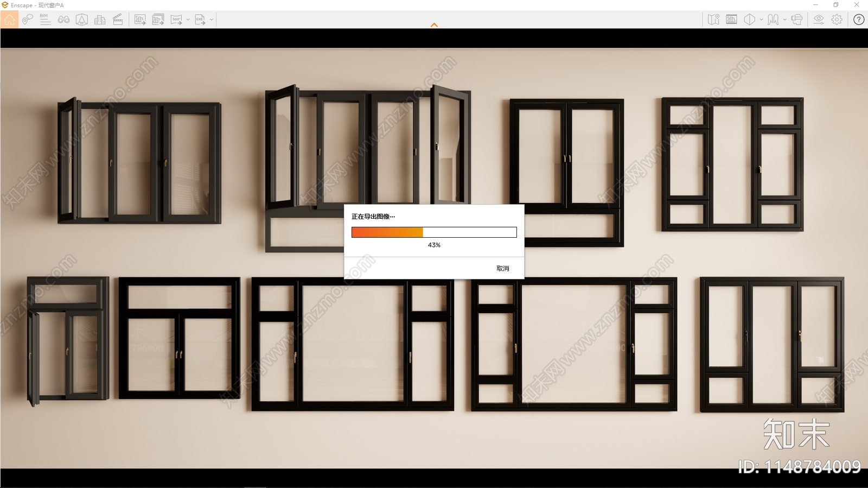Viewport: 868px width, 488px height.
Task: Open the collaborative annotations pin-and-speech-bubble icon
Action: (27, 20)
